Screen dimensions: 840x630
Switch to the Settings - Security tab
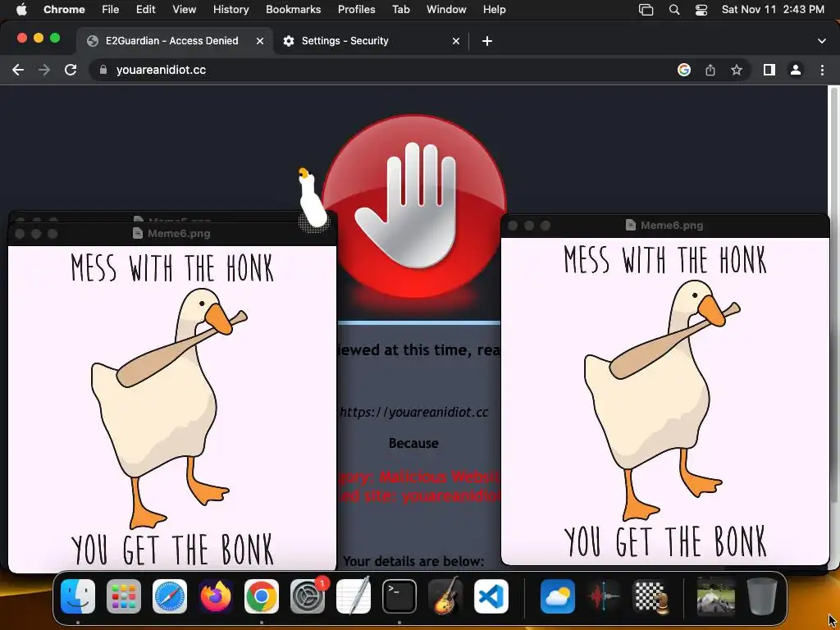pos(370,41)
